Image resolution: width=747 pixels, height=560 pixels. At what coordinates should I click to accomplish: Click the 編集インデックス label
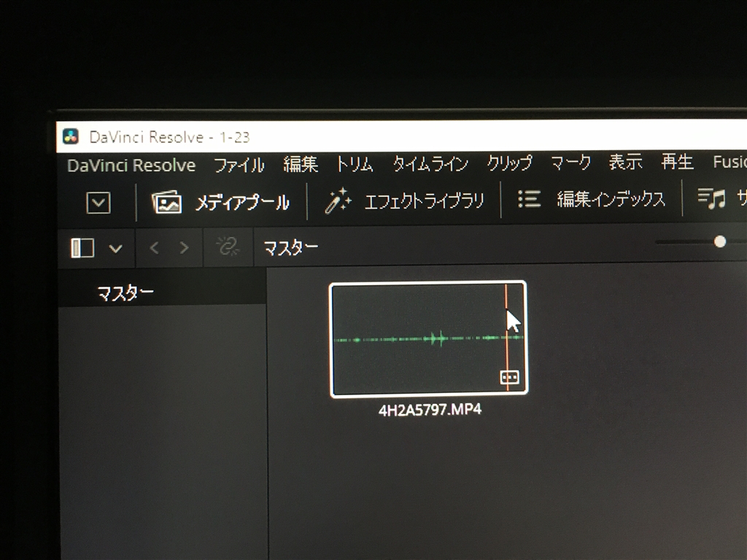coord(611,198)
